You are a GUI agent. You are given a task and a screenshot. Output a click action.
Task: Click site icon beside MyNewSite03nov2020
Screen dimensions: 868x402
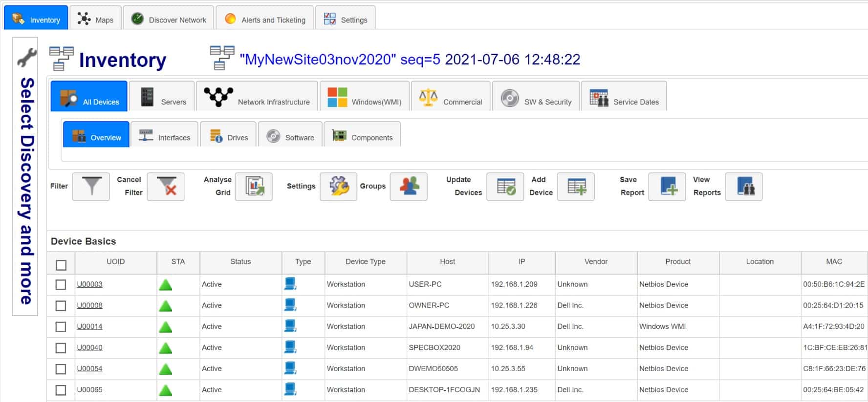tap(222, 58)
